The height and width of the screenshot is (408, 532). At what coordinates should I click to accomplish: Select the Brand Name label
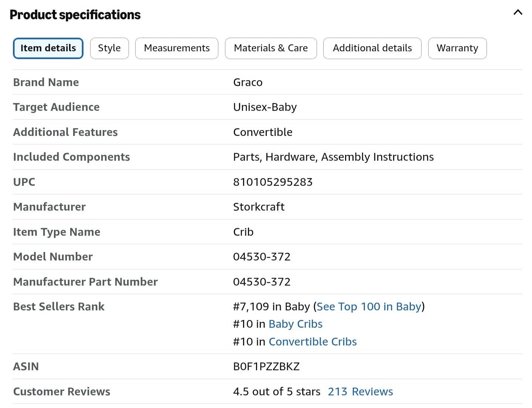pos(46,82)
